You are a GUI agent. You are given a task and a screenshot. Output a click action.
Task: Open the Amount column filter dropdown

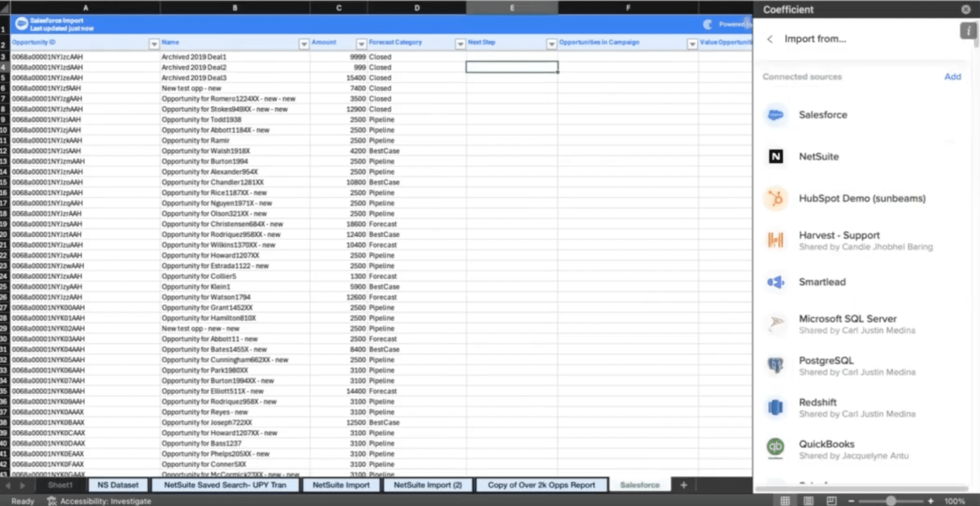pyautogui.click(x=361, y=44)
